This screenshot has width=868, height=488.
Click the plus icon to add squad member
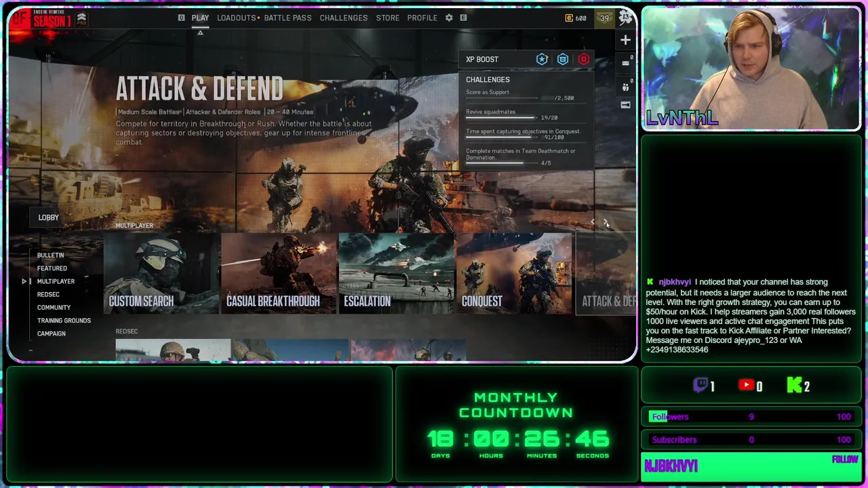pyautogui.click(x=625, y=40)
